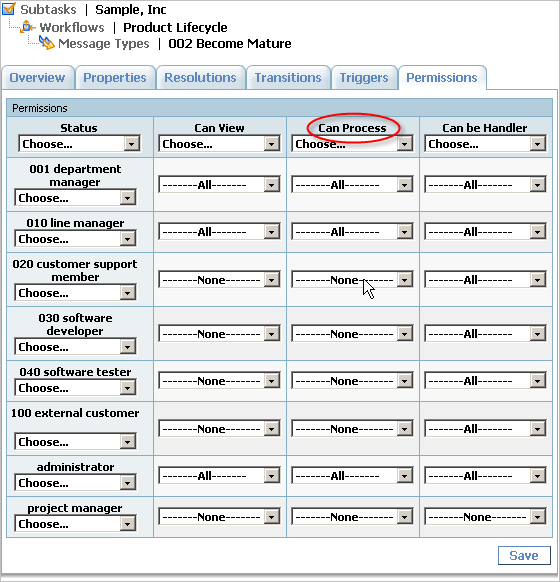Image resolution: width=560 pixels, height=582 pixels.
Task: Click the Workflows tree icon
Action: [28, 27]
